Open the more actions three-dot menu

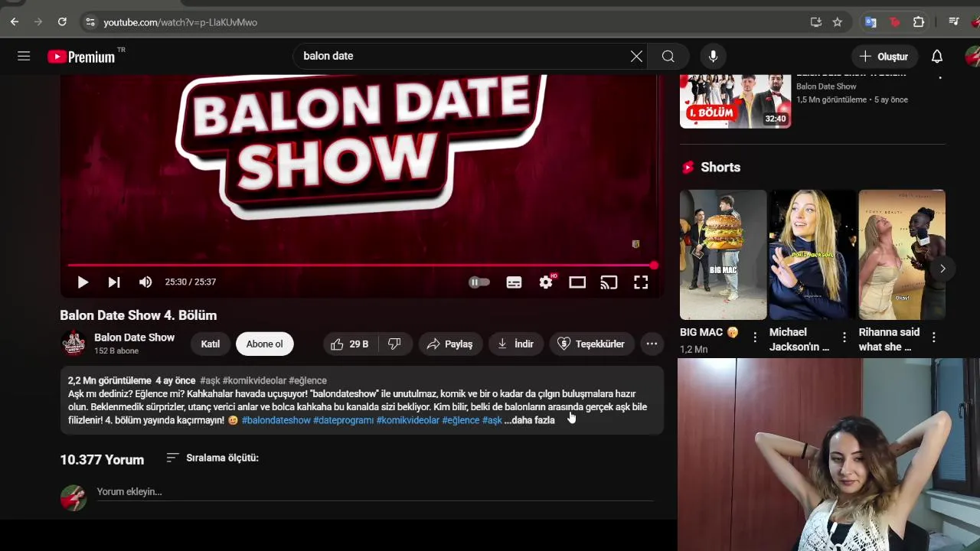tap(652, 344)
